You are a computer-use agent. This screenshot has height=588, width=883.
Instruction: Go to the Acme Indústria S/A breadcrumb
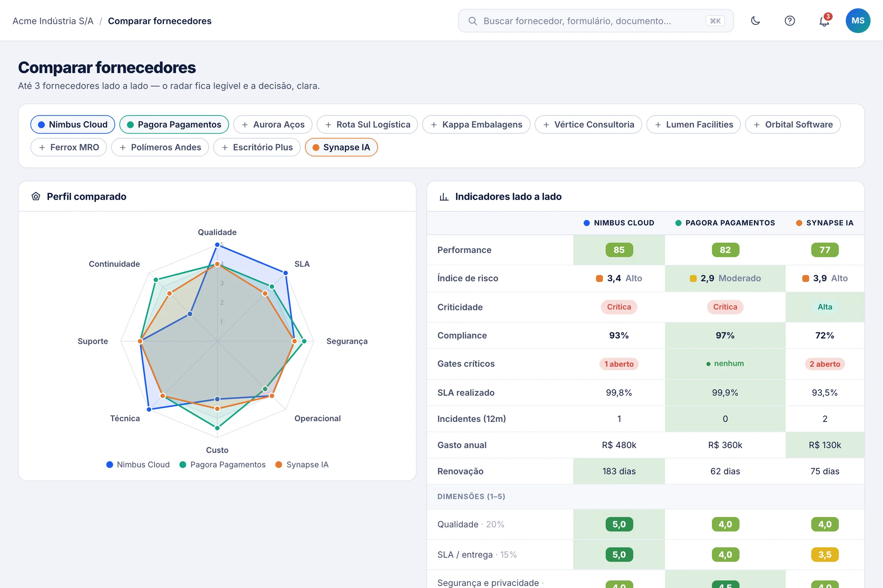coord(53,21)
